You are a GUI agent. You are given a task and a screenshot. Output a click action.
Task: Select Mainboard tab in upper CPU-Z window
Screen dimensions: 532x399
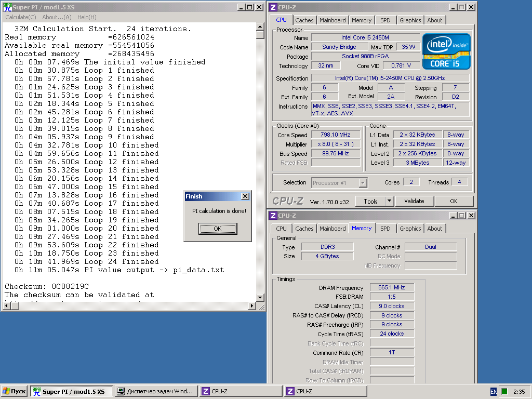[332, 20]
